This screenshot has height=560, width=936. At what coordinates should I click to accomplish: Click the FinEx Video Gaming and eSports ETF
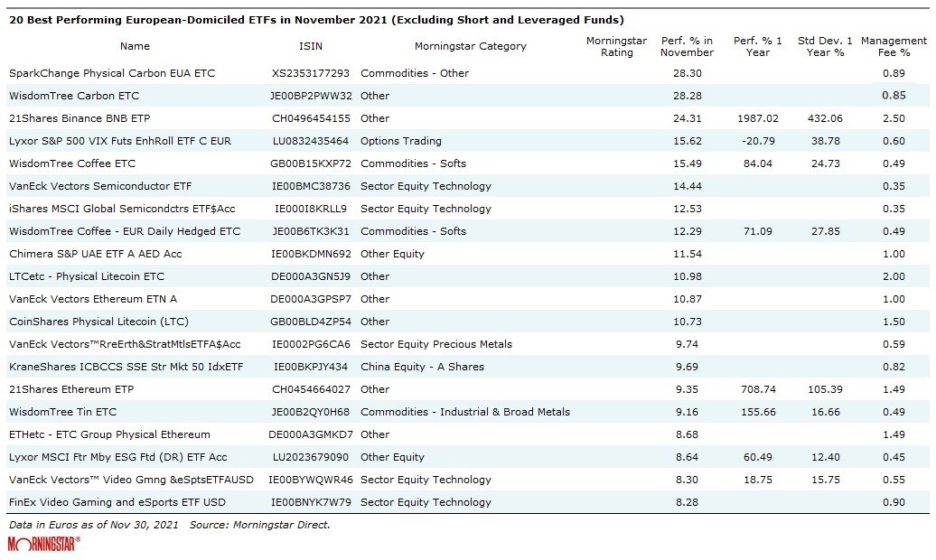[117, 502]
